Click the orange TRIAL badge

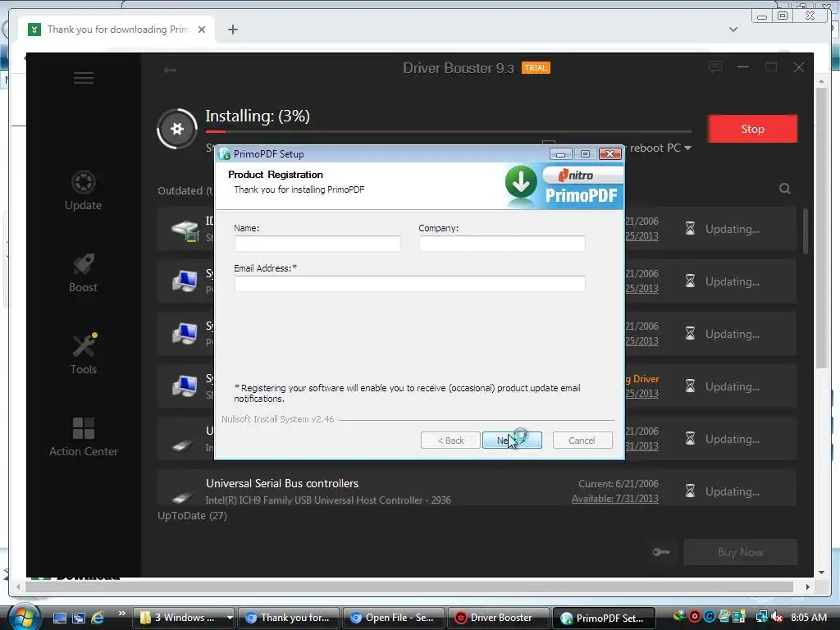click(535, 68)
